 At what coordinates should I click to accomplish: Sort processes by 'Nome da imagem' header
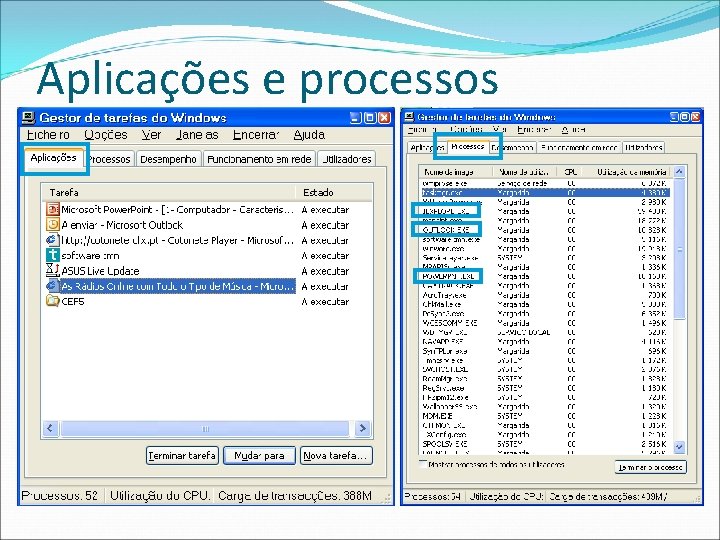point(456,172)
